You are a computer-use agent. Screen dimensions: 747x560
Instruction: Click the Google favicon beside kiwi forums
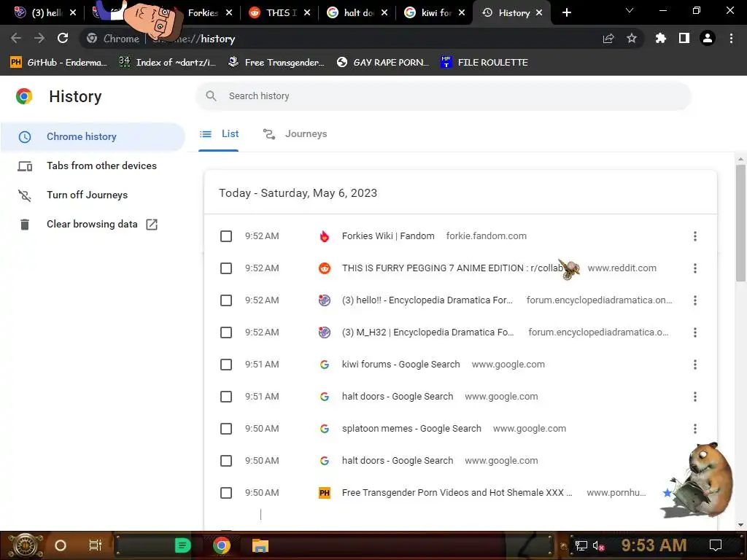pyautogui.click(x=325, y=365)
